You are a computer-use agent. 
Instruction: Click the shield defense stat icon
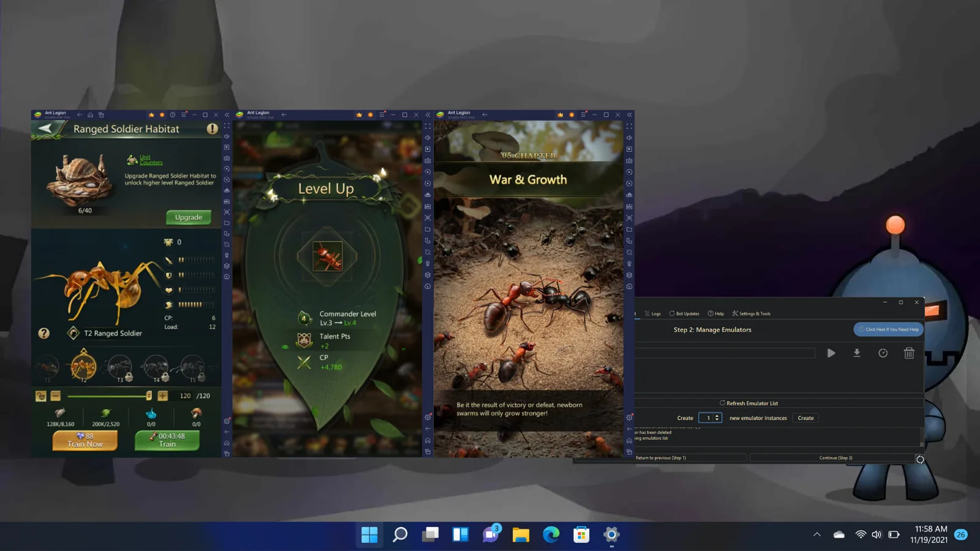pyautogui.click(x=168, y=275)
